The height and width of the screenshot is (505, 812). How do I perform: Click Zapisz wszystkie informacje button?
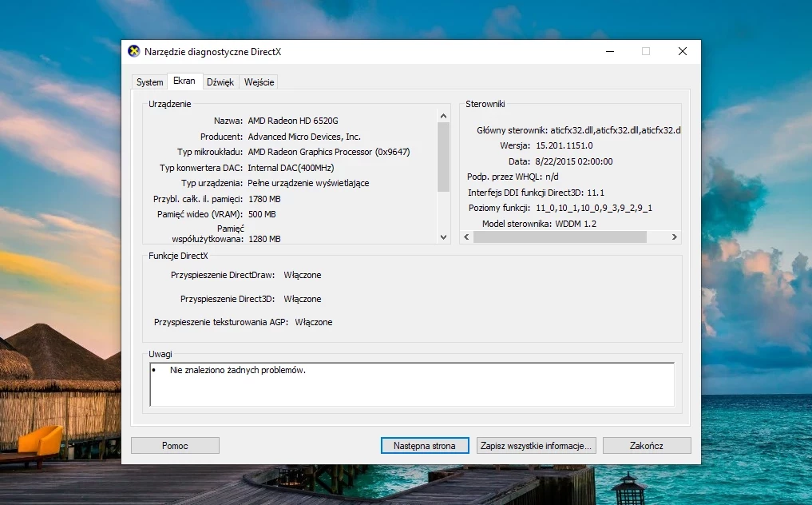click(536, 445)
